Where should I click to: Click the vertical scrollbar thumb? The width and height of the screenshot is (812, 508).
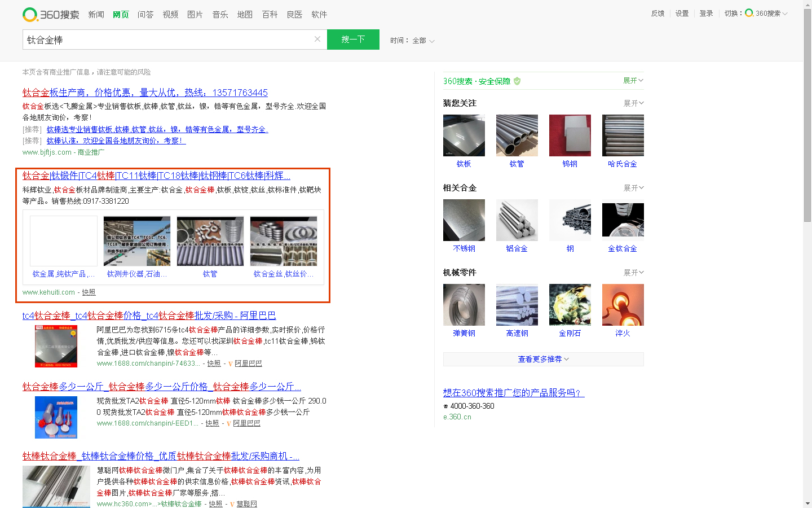[807, 116]
